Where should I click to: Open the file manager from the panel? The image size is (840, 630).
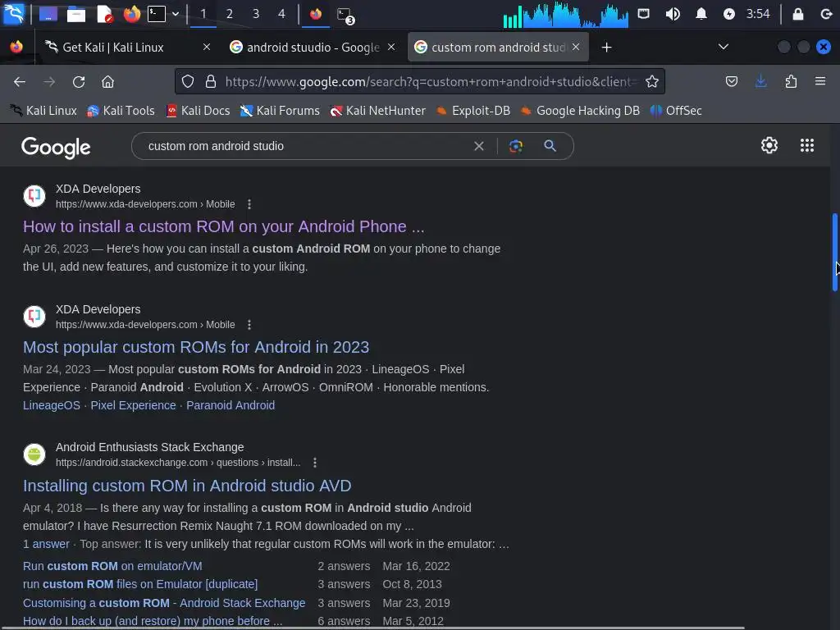[x=76, y=14]
